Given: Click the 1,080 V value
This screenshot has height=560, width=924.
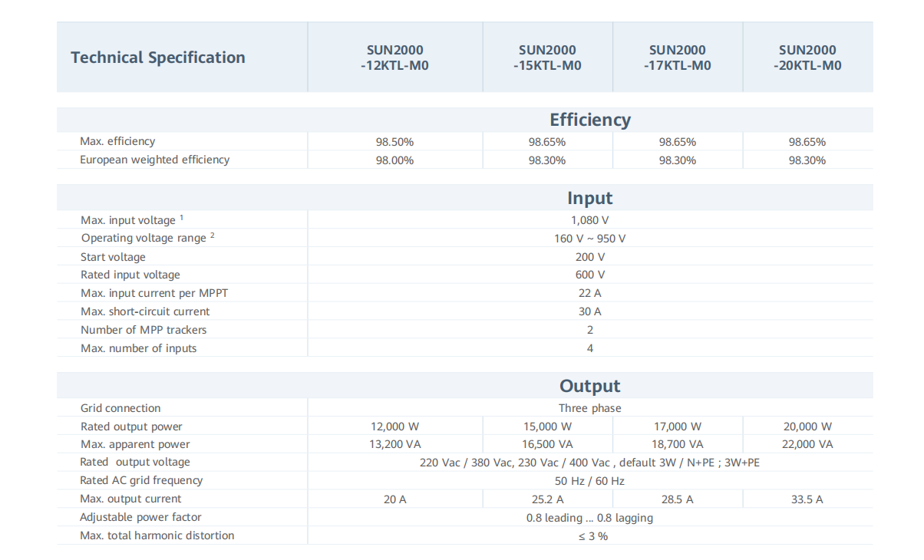Looking at the screenshot, I should [x=590, y=220].
